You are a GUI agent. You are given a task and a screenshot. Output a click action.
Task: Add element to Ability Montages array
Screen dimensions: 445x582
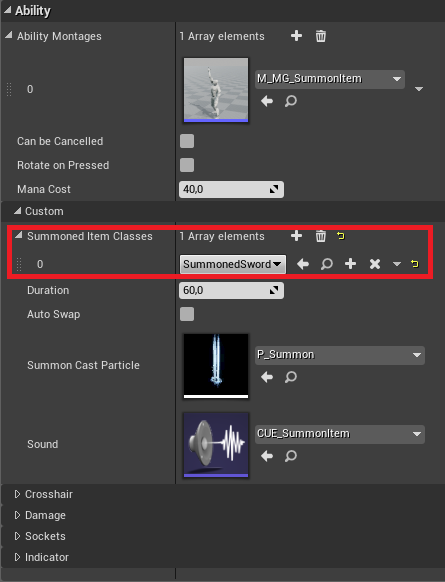[296, 36]
